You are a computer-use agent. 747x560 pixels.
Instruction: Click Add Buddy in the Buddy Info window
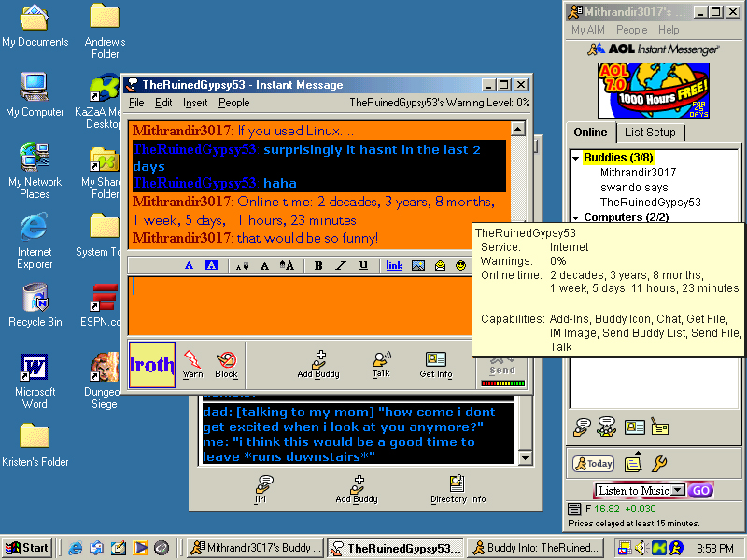click(x=357, y=489)
